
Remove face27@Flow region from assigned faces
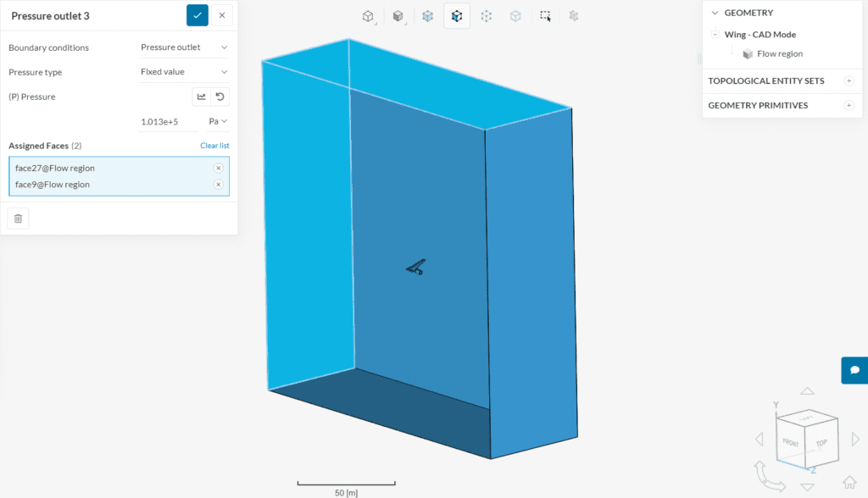(218, 168)
